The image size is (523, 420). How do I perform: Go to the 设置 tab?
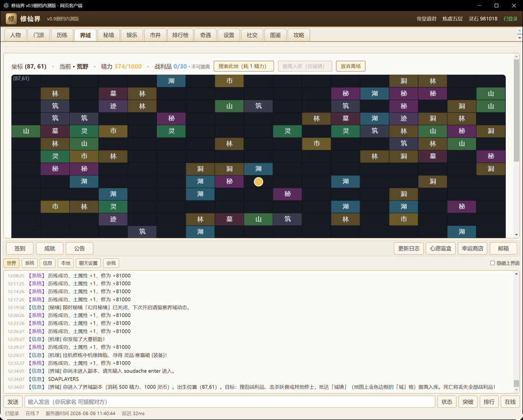[x=229, y=35]
